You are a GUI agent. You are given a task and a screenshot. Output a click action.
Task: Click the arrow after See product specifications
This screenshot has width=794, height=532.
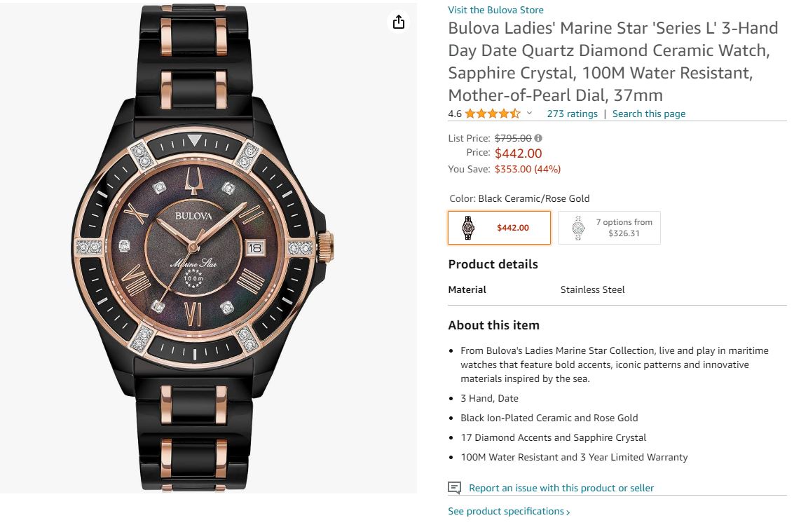[568, 512]
